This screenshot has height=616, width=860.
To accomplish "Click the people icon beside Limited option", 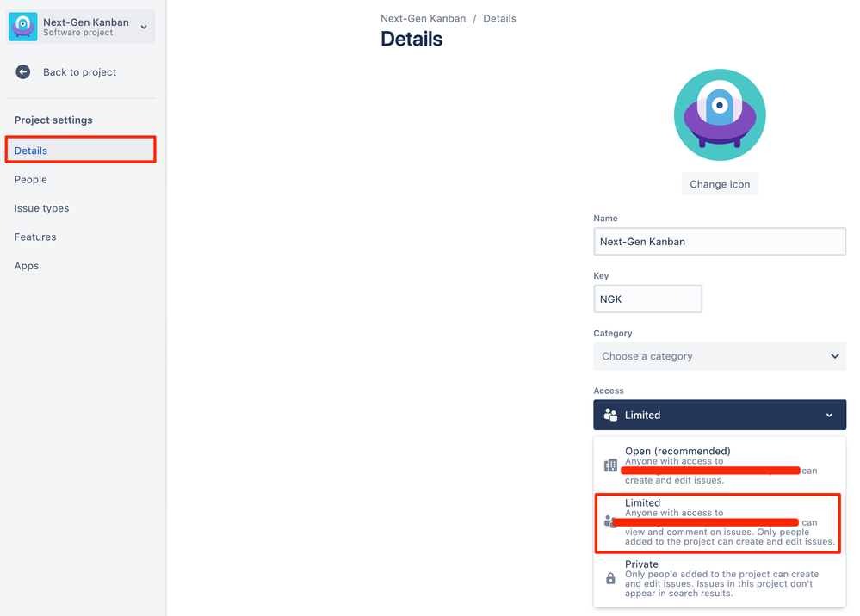I will 609,521.
